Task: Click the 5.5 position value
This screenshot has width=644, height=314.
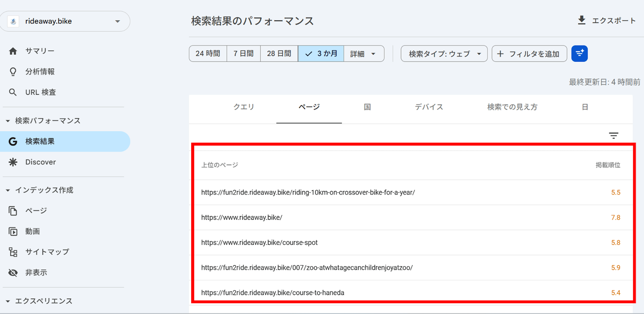Action: click(616, 193)
